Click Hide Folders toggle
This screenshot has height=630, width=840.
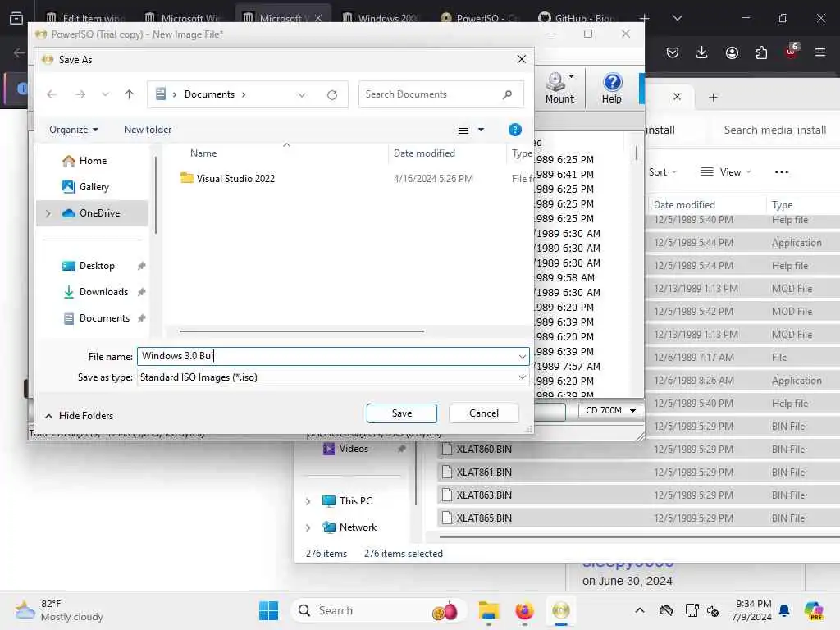[79, 416]
